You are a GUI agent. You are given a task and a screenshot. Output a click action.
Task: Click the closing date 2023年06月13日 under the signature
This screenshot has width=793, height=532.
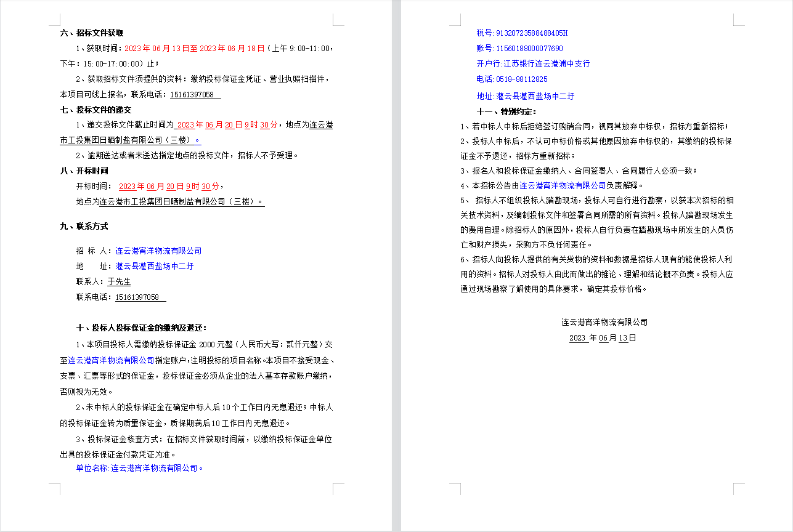602,338
